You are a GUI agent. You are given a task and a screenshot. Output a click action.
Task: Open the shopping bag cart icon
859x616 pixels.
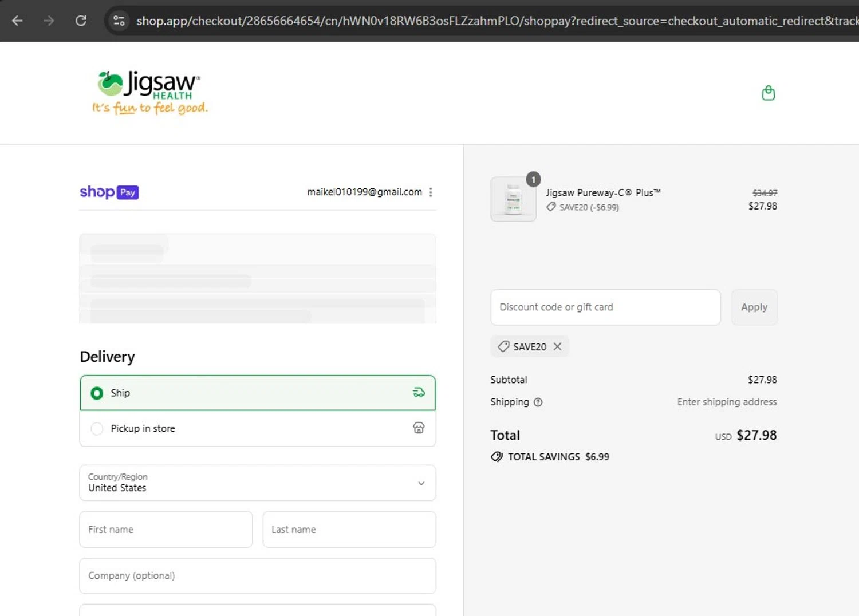point(768,93)
